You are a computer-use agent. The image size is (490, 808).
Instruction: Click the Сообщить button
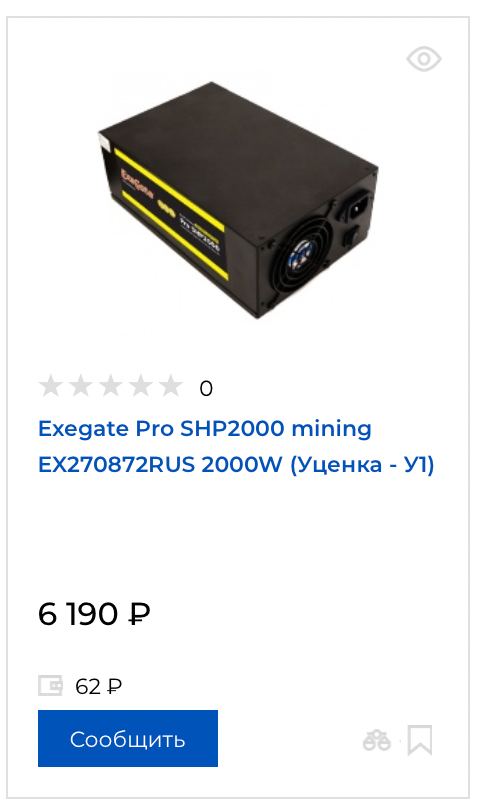click(x=128, y=738)
